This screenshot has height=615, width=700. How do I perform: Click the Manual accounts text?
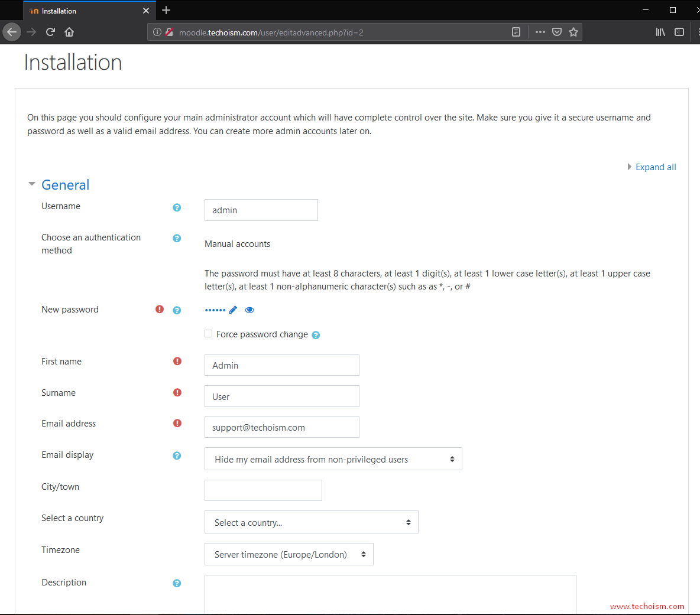click(x=237, y=244)
